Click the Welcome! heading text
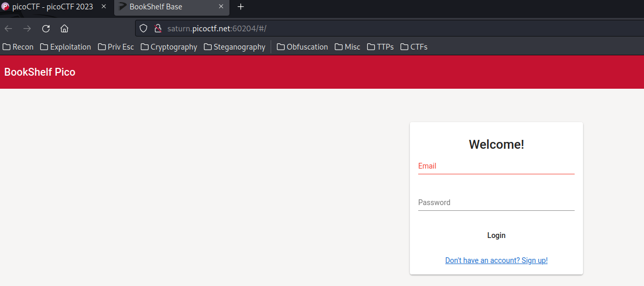Viewport: 644px width, 286px height. [x=496, y=145]
